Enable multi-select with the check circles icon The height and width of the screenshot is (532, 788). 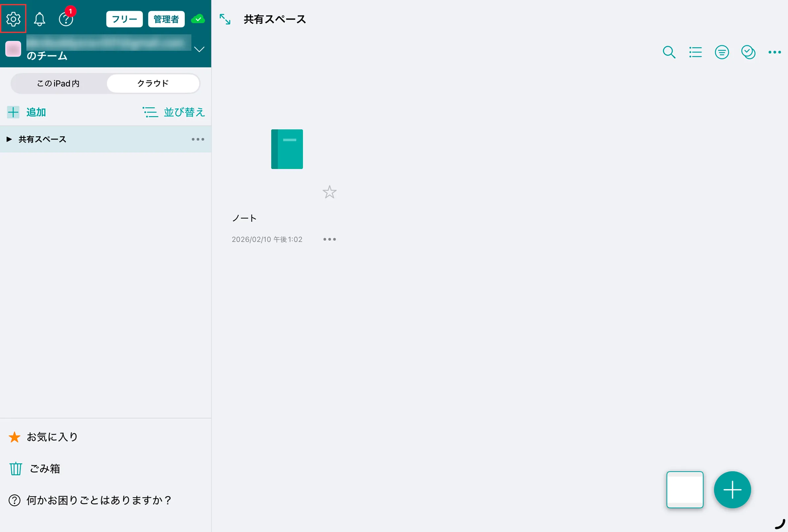point(749,52)
